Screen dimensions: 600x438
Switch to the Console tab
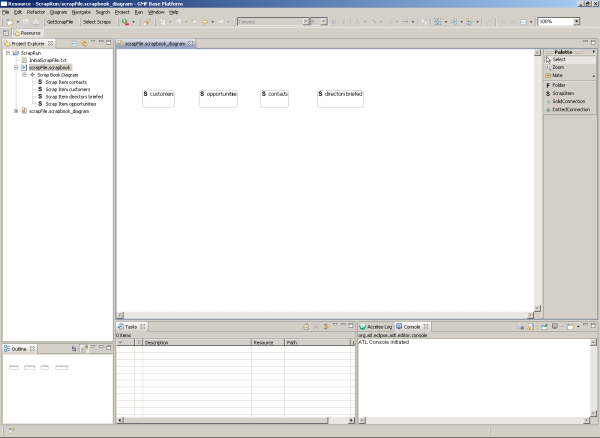[412, 327]
